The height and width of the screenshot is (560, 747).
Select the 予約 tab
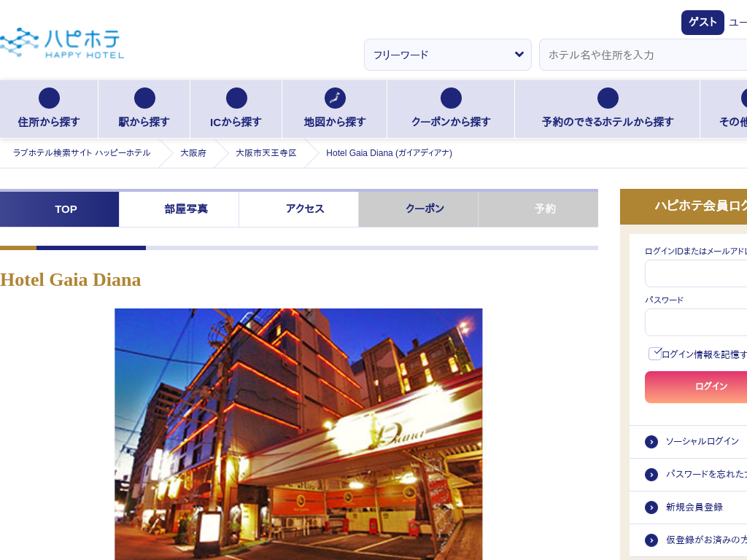[x=538, y=209]
